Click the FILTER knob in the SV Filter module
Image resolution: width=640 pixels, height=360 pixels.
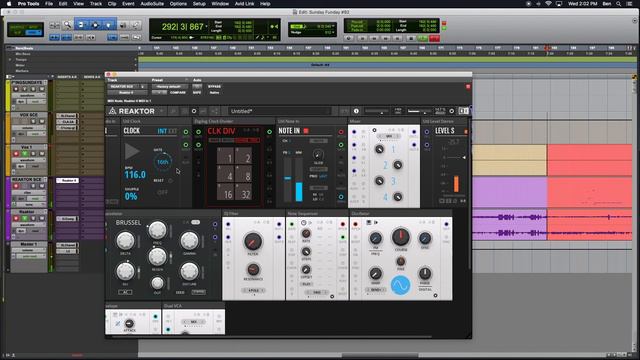[x=253, y=241]
